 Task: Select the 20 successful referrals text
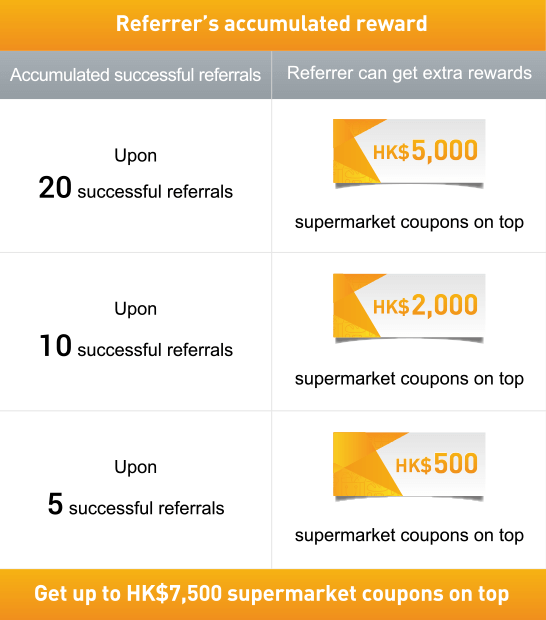136,188
